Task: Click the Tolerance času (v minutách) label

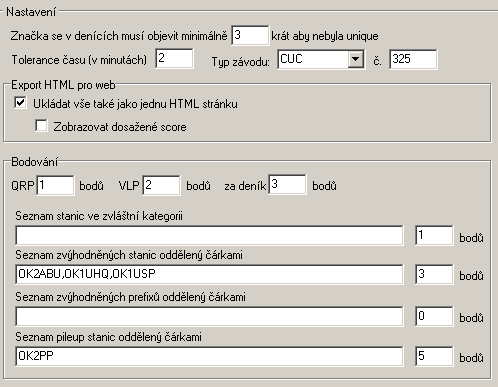Action: coord(79,60)
